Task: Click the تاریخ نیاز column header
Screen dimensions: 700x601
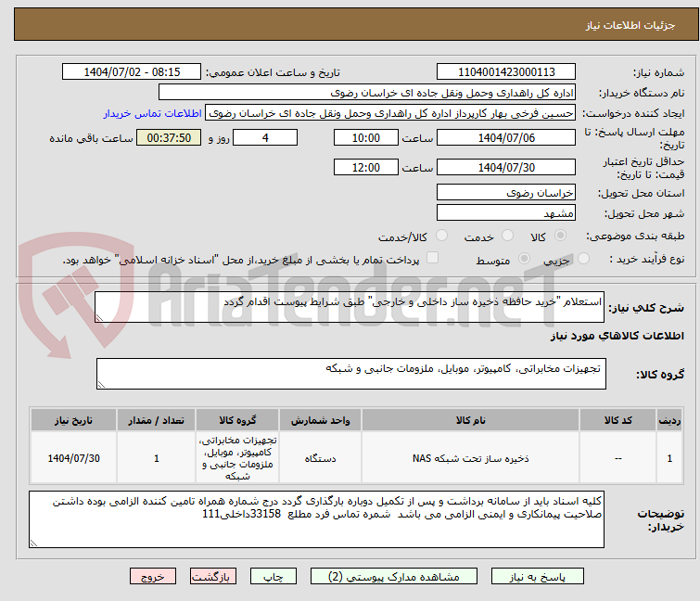Action: click(x=73, y=420)
